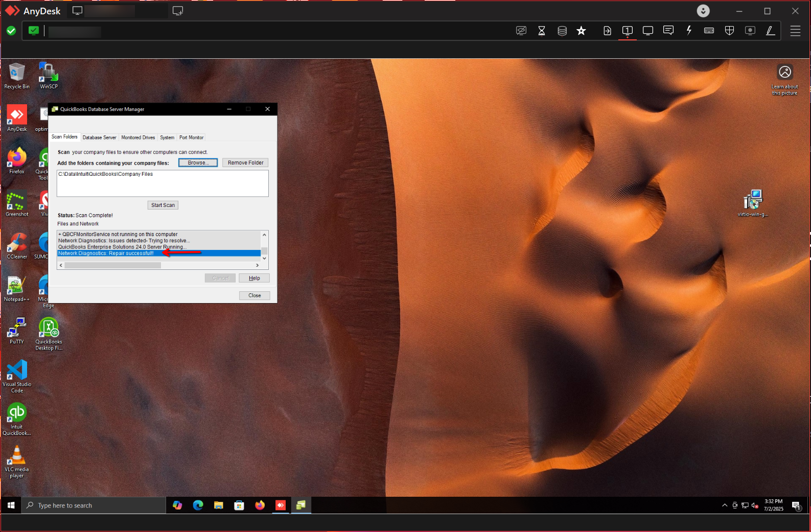Click the lightning bolt Actions icon

(689, 31)
